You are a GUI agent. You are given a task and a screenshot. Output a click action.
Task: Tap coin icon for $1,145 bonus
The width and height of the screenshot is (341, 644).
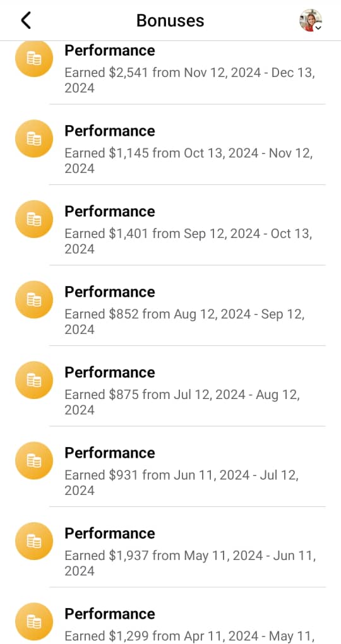34,139
